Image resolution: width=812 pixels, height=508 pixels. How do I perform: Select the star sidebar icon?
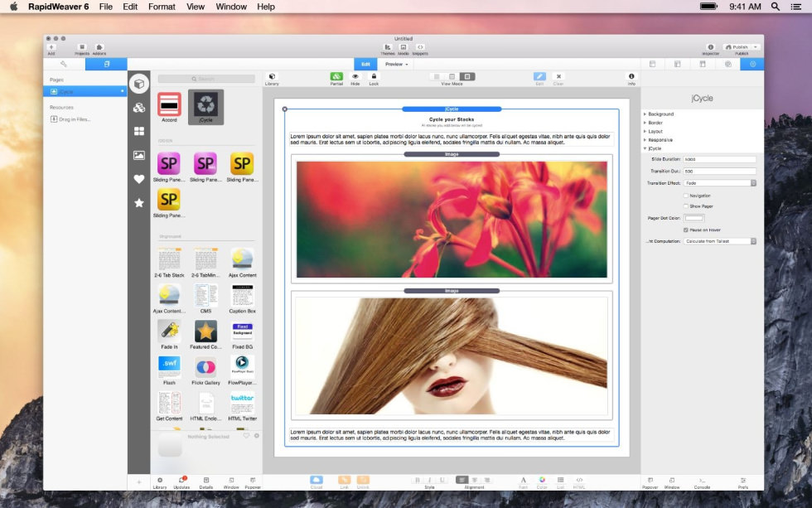139,203
